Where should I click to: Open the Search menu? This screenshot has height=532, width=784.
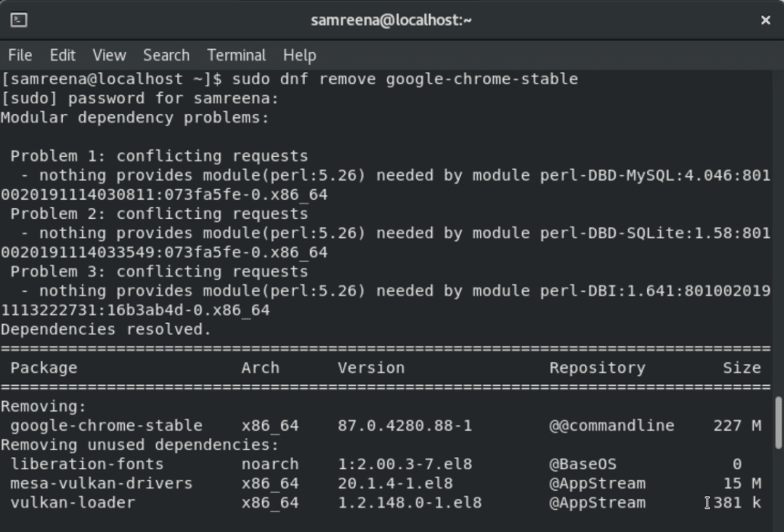coord(165,54)
